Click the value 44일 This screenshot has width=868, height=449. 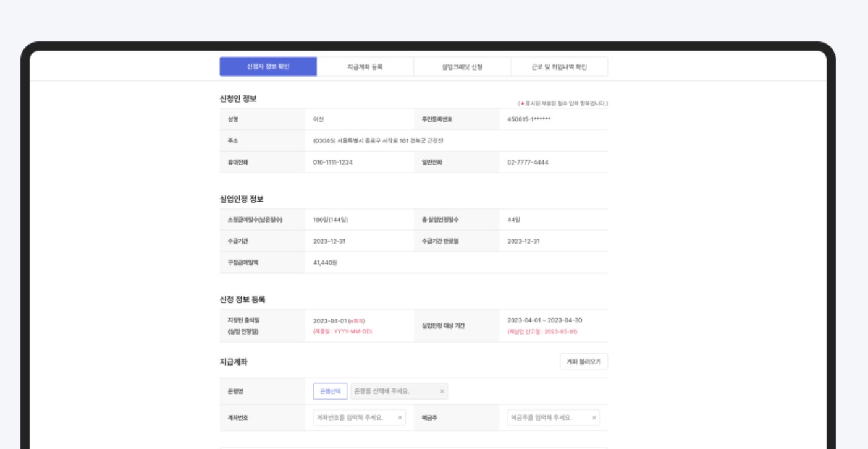pos(514,220)
